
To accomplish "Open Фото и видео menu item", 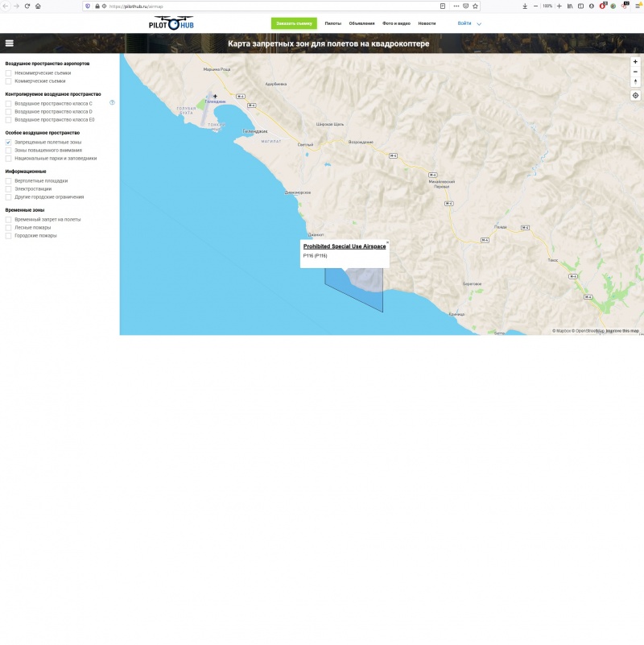I will click(396, 23).
